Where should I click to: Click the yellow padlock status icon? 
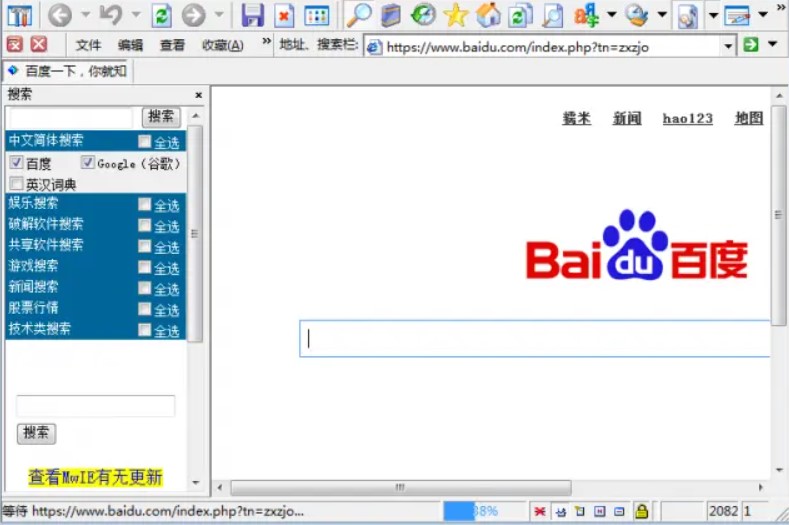click(x=642, y=511)
